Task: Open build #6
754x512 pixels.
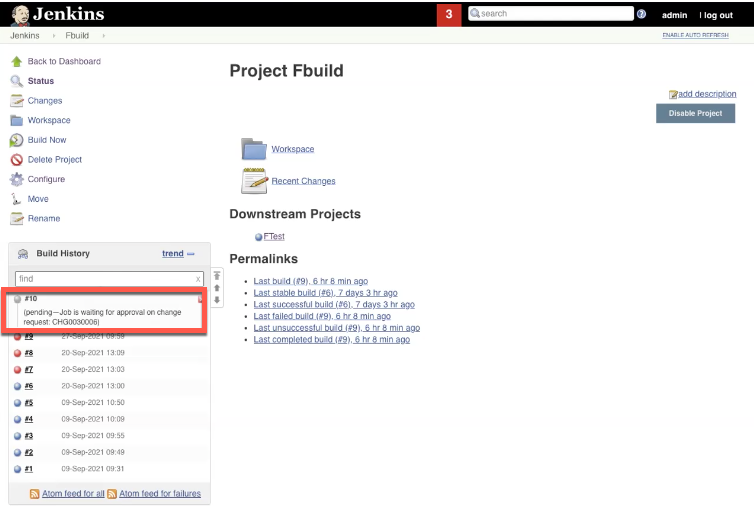Action: pyautogui.click(x=29, y=387)
